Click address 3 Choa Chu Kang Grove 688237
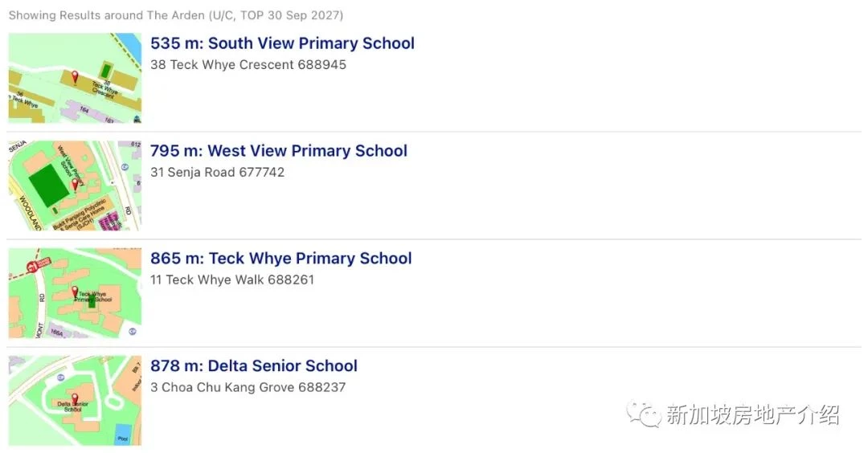The width and height of the screenshot is (868, 453). tap(248, 387)
